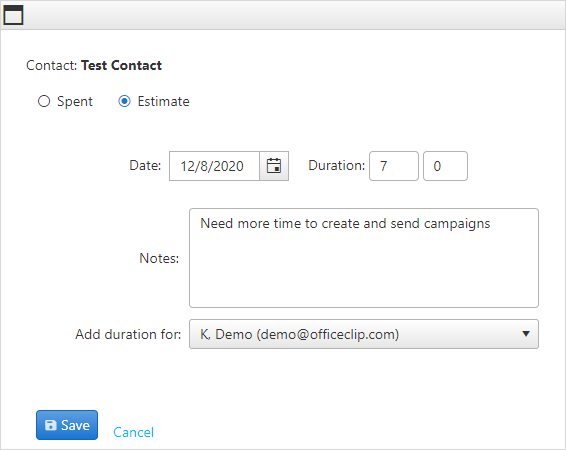
Task: Select the Estimate radio button
Action: tap(125, 101)
